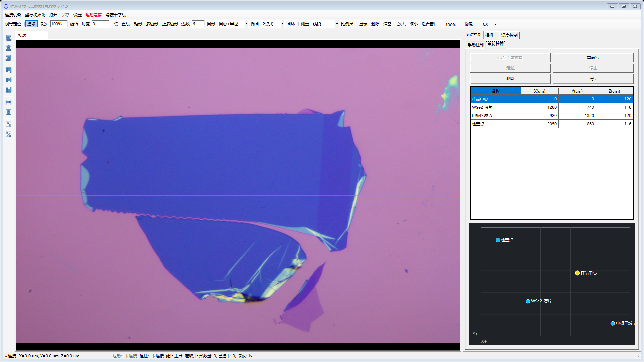
Task: Click the ungroup shapes icon
Action: pyautogui.click(x=9, y=134)
